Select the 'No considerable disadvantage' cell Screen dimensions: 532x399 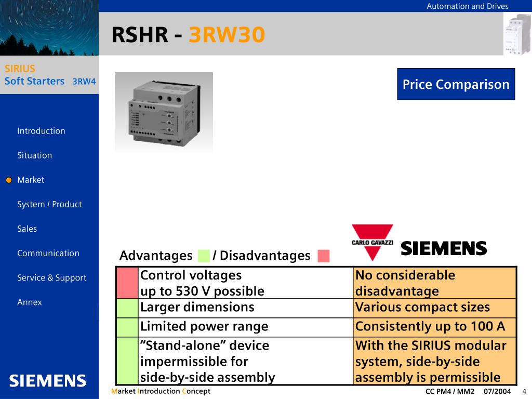tap(435, 283)
